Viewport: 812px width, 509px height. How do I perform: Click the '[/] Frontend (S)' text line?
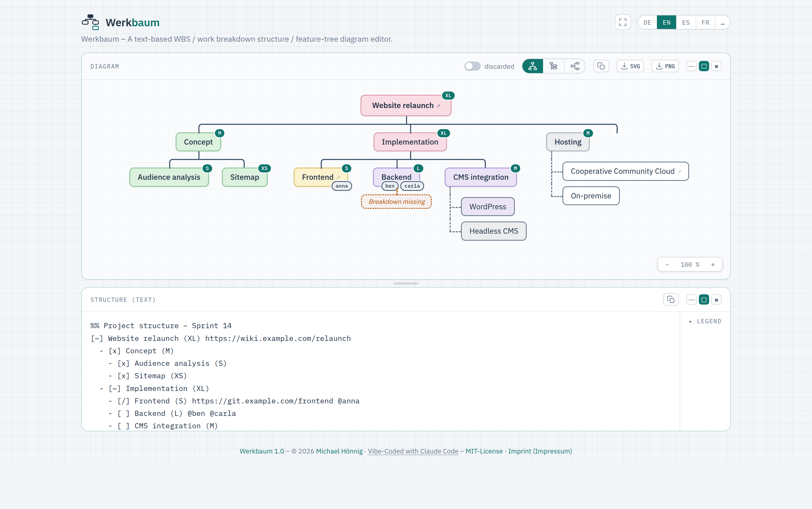click(234, 401)
